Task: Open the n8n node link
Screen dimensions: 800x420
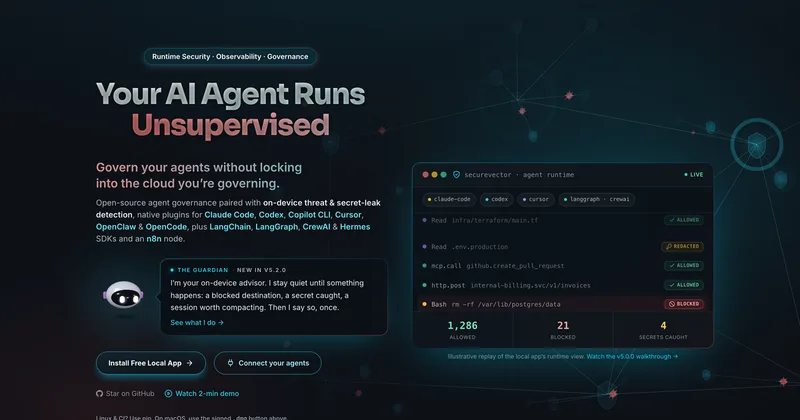Action: [x=154, y=238]
